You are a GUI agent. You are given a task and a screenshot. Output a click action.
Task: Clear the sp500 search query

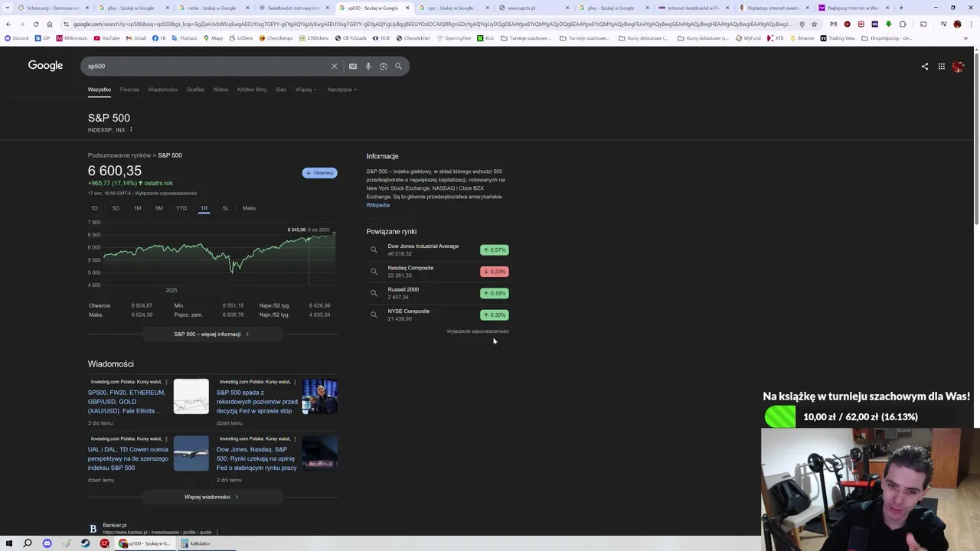point(334,66)
